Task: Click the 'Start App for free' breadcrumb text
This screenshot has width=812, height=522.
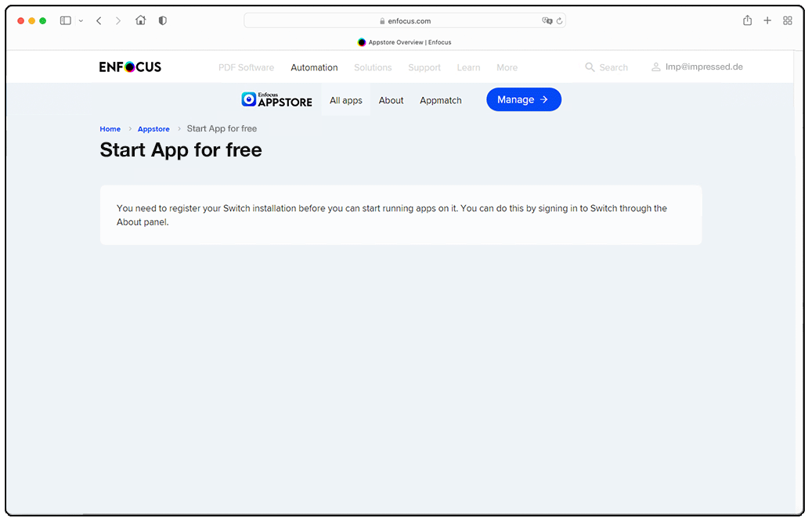Action: tap(222, 128)
